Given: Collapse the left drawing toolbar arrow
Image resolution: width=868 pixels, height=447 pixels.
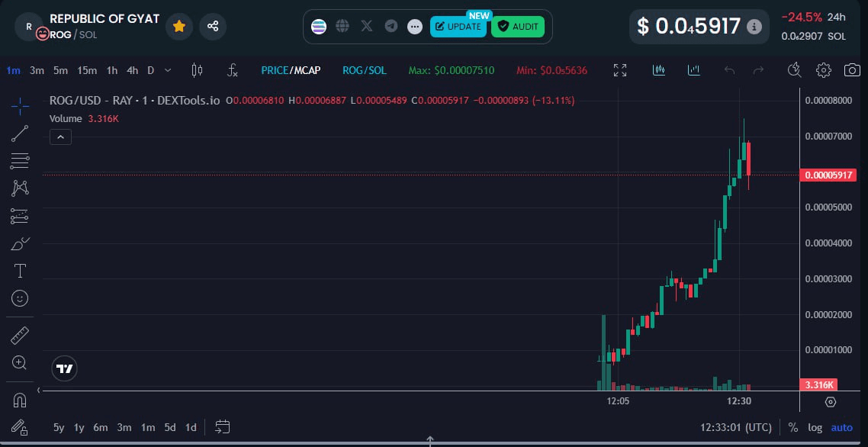Looking at the screenshot, I should tap(38, 391).
